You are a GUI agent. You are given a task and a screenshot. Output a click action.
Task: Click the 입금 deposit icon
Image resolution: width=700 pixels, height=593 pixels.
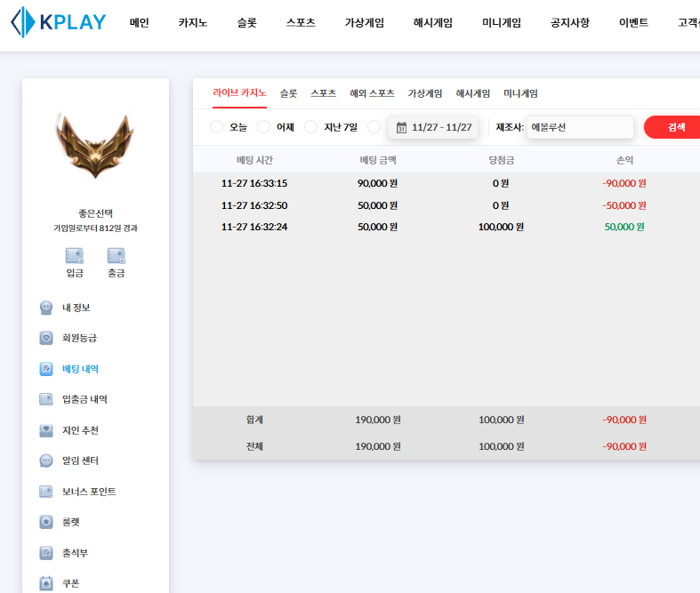75,256
